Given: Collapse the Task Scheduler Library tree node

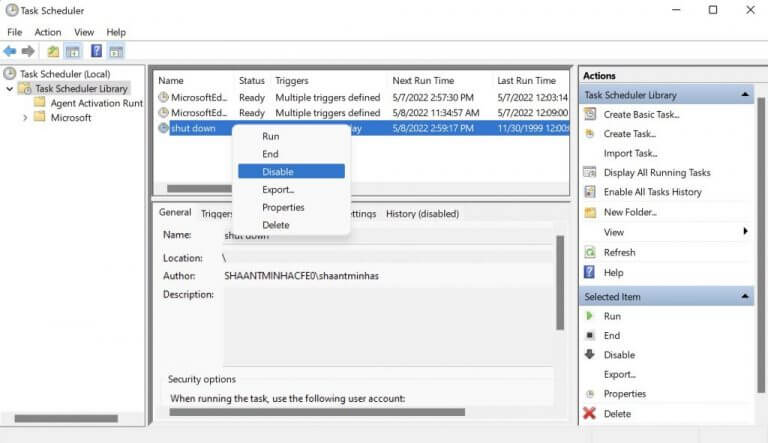Looking at the screenshot, I should pyautogui.click(x=10, y=89).
